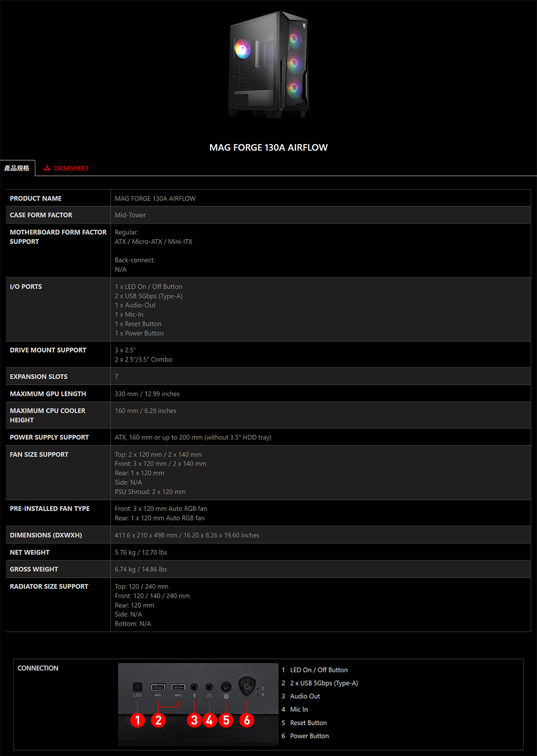Open the 產品規格 tab
Viewport: 537px width, 756px height.
[17, 168]
